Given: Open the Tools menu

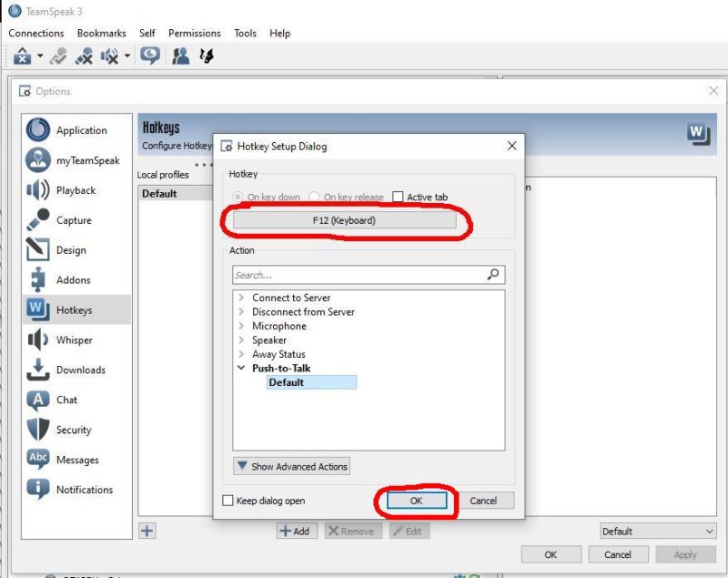Looking at the screenshot, I should click(245, 34).
